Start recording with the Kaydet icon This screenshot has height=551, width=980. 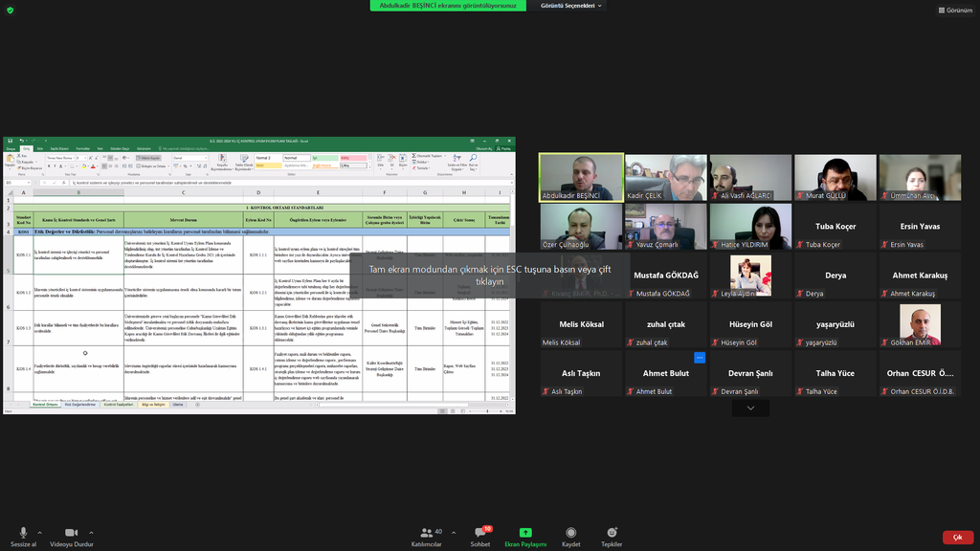click(571, 533)
